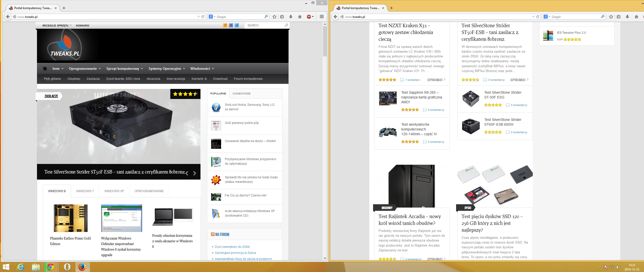
Task: Reload the page in the left Firefox window
Action: 203,17
